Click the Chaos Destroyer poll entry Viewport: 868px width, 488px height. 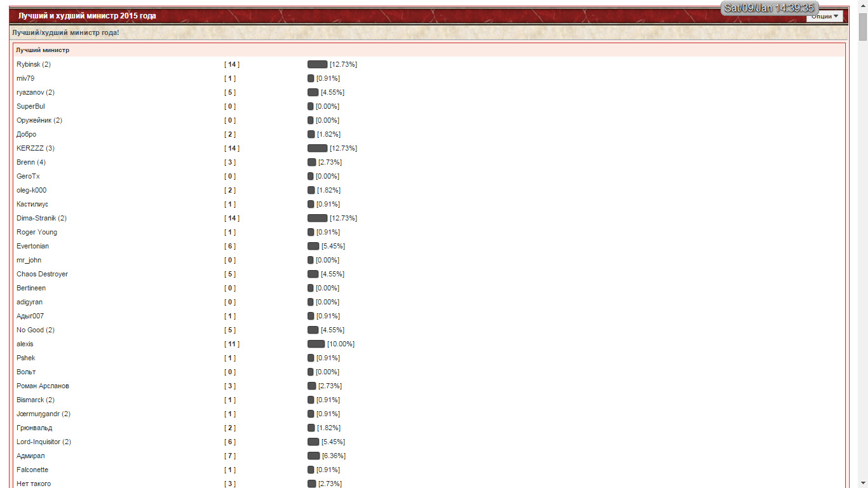[42, 274]
